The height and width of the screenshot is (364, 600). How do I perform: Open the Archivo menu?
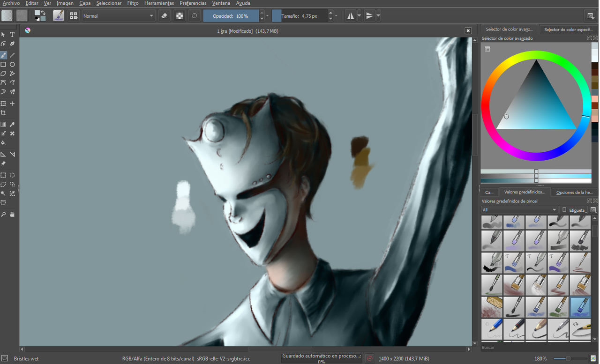[11, 3]
